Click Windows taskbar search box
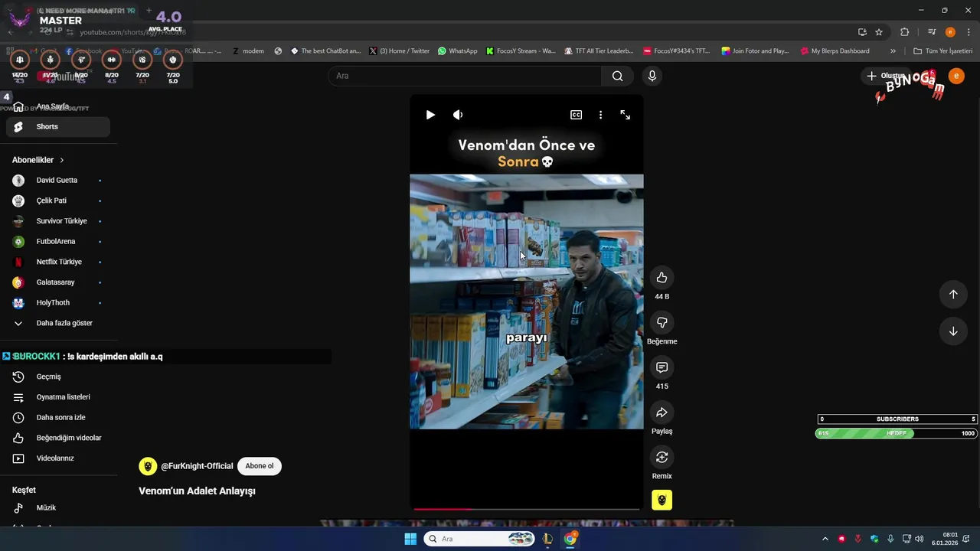980x551 pixels. [480, 539]
